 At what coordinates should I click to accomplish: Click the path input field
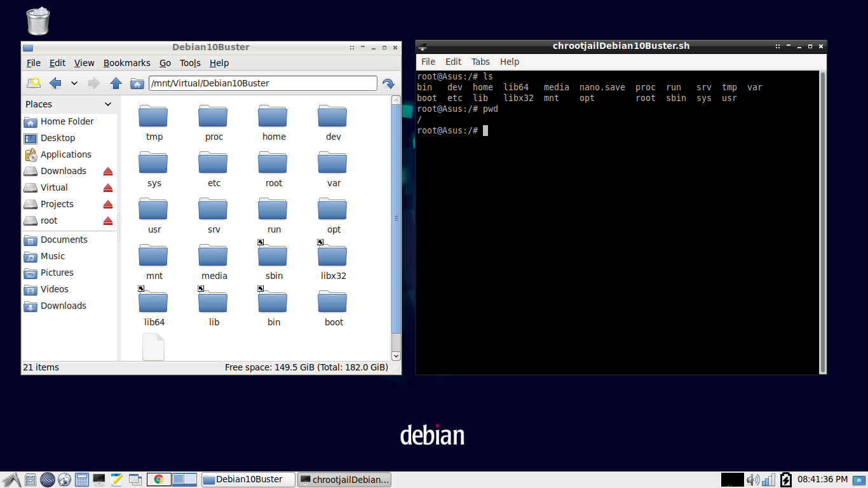[x=262, y=83]
